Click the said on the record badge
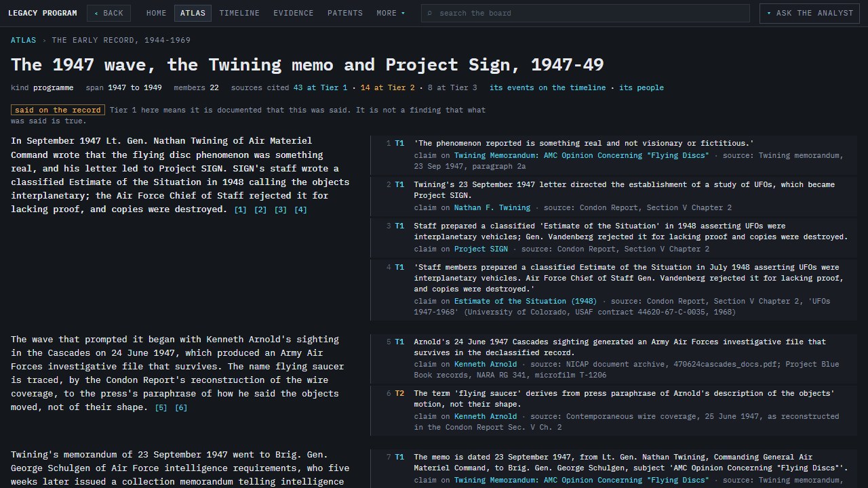Image resolution: width=868 pixels, height=488 pixels. (x=58, y=110)
